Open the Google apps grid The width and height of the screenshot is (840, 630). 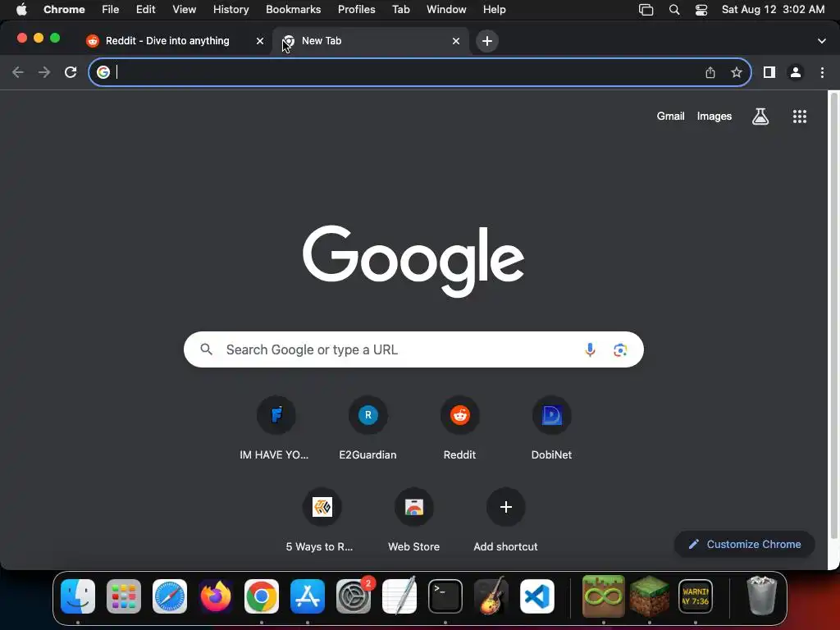click(x=799, y=116)
